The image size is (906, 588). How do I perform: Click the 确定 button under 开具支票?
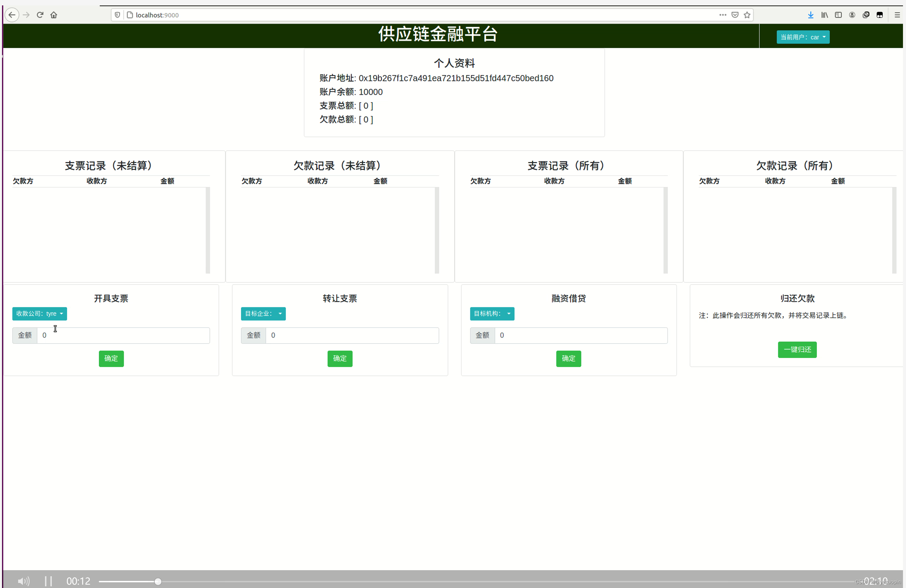111,358
